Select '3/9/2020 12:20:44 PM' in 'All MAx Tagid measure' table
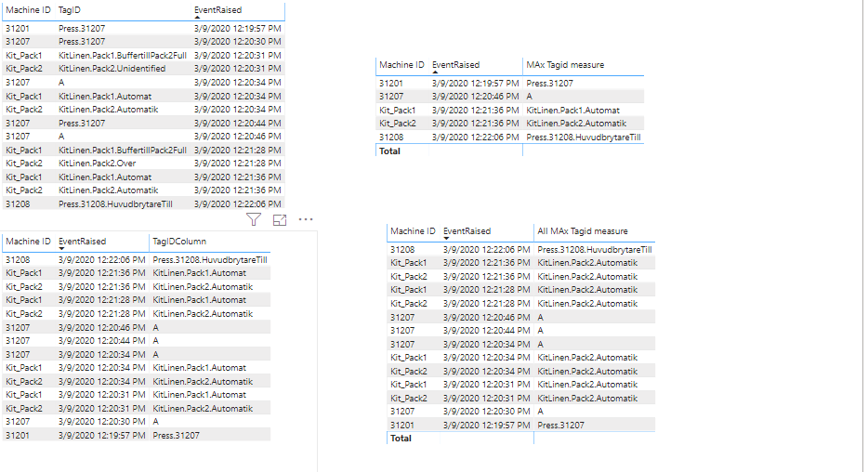 [x=487, y=331]
